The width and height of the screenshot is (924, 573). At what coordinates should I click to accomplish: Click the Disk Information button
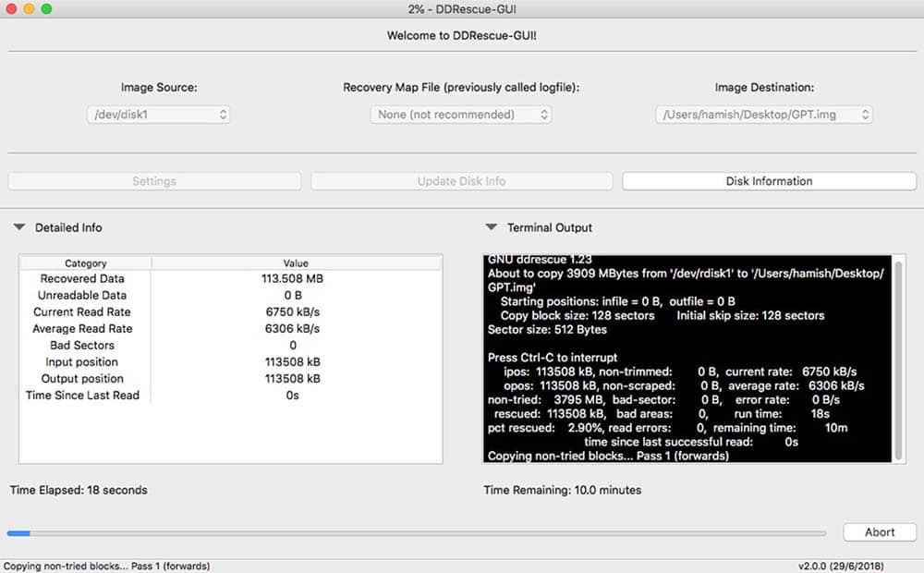coord(769,181)
